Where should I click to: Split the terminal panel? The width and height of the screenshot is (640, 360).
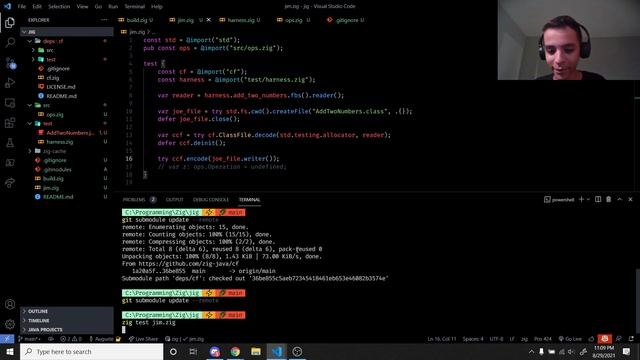(598, 199)
